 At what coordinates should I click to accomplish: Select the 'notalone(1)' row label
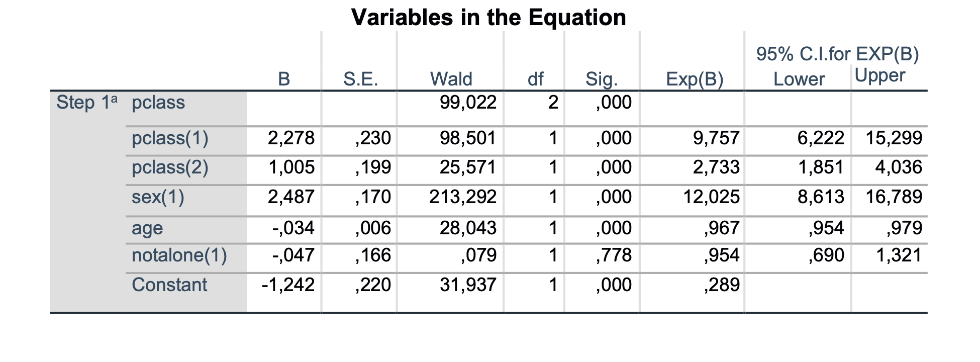click(179, 255)
